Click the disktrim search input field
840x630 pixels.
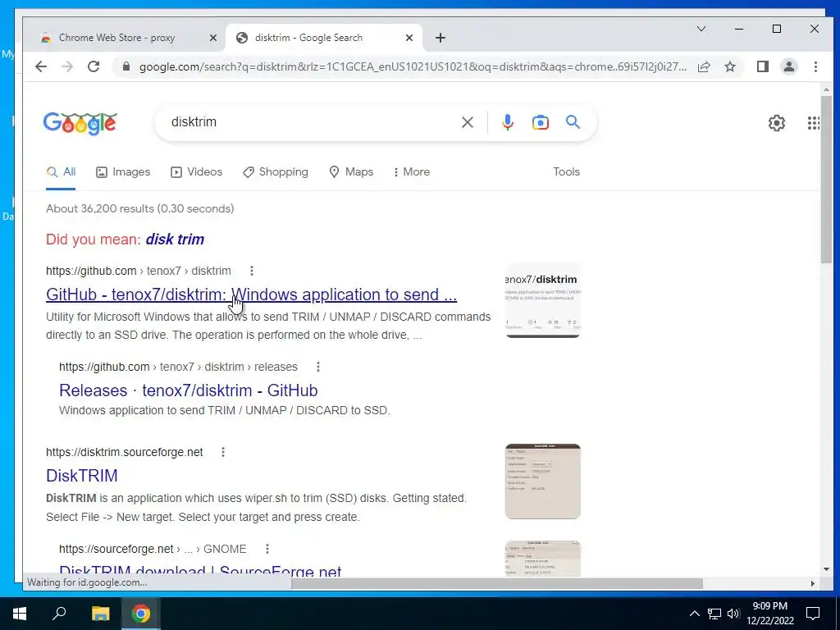[x=311, y=122]
